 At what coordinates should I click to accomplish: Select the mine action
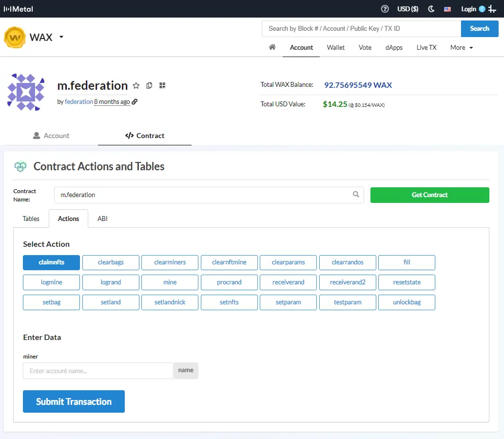(x=170, y=282)
